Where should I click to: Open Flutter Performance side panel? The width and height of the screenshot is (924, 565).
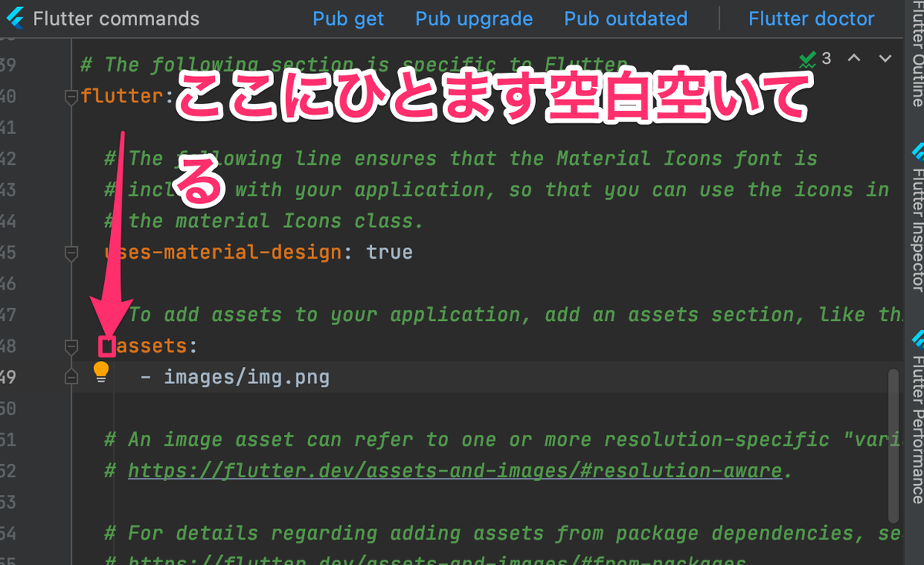(x=917, y=417)
